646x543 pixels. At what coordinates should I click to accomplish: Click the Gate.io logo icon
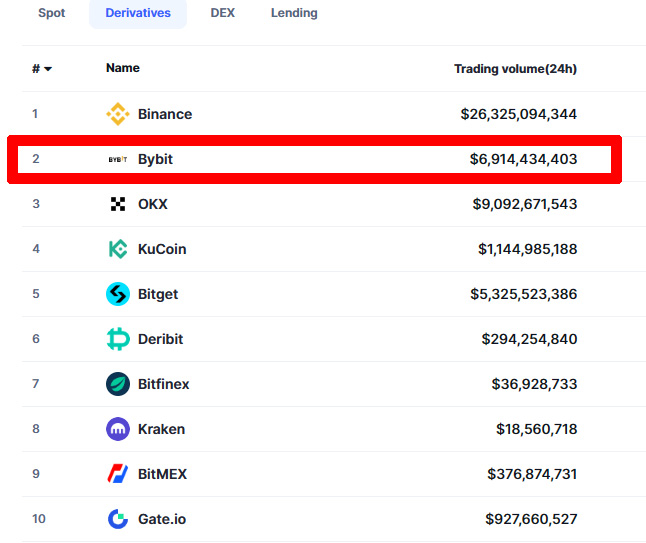point(118,519)
